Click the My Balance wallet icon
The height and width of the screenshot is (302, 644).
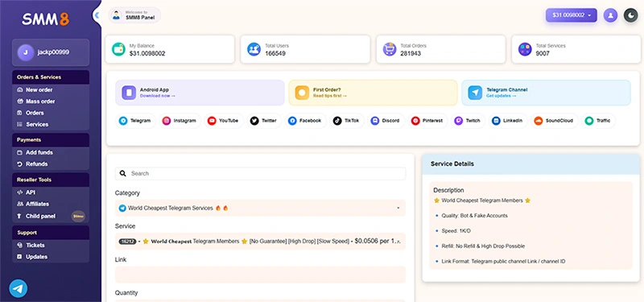(x=118, y=49)
